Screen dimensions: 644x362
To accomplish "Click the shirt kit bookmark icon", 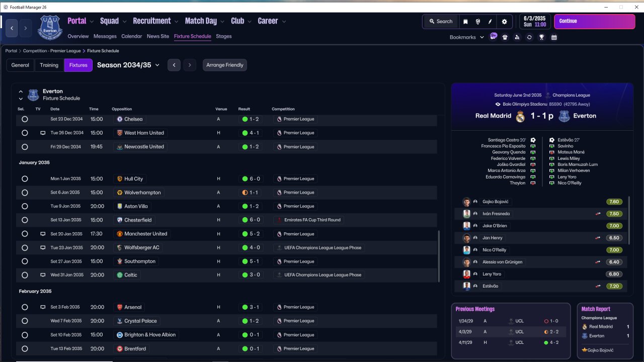I will (x=505, y=37).
